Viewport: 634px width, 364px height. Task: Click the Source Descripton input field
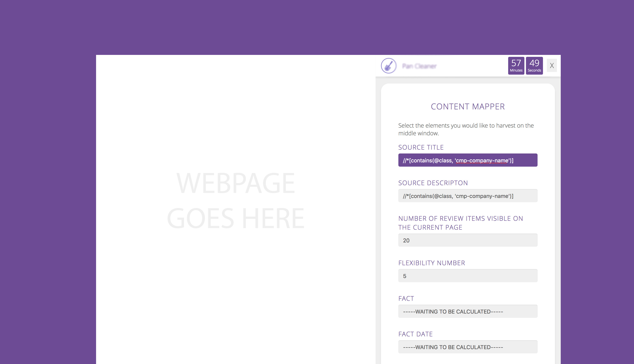[x=468, y=196]
